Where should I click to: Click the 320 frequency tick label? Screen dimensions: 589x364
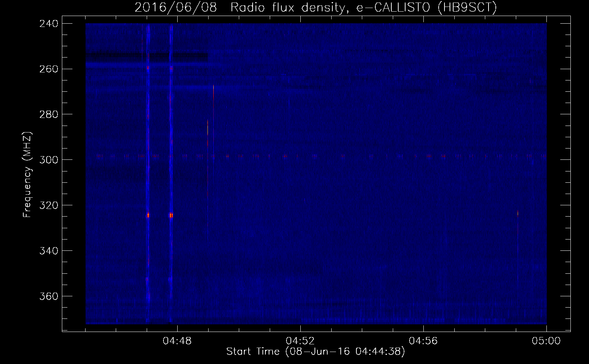pyautogui.click(x=49, y=206)
